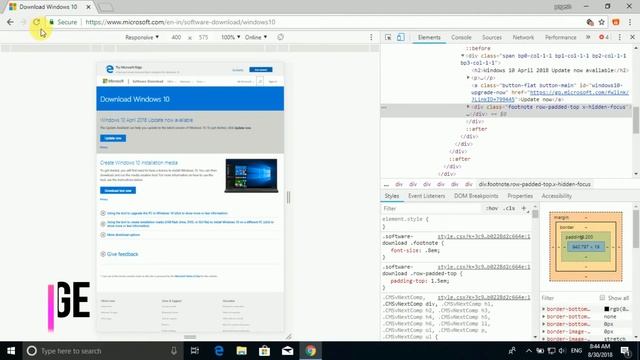Click the laptop image on the webpage
Image resolution: width=640 pixels, height=360 pixels.
pos(251,176)
